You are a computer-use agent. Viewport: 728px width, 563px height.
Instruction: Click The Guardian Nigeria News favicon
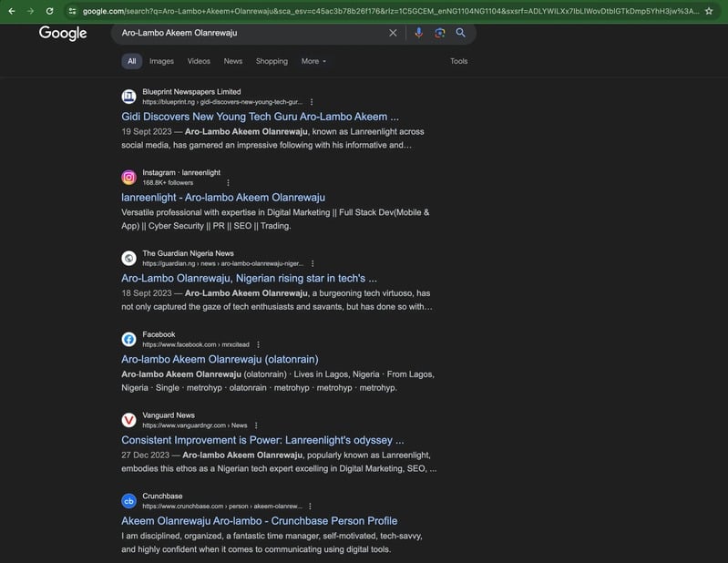tap(128, 258)
